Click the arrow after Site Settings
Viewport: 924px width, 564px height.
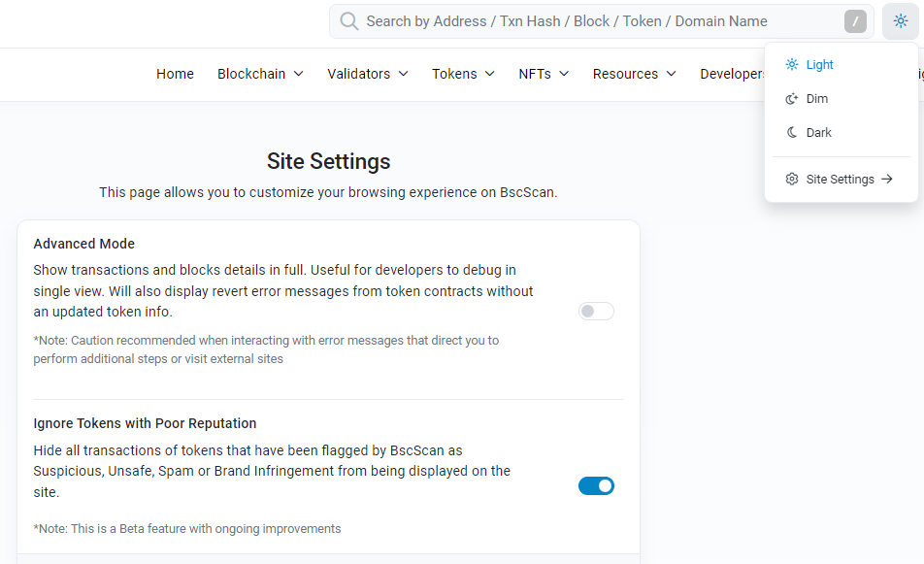tap(887, 180)
